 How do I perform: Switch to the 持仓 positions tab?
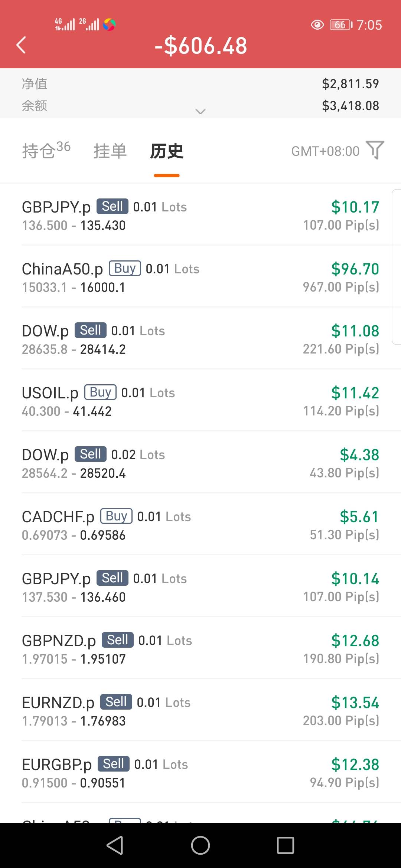point(46,151)
